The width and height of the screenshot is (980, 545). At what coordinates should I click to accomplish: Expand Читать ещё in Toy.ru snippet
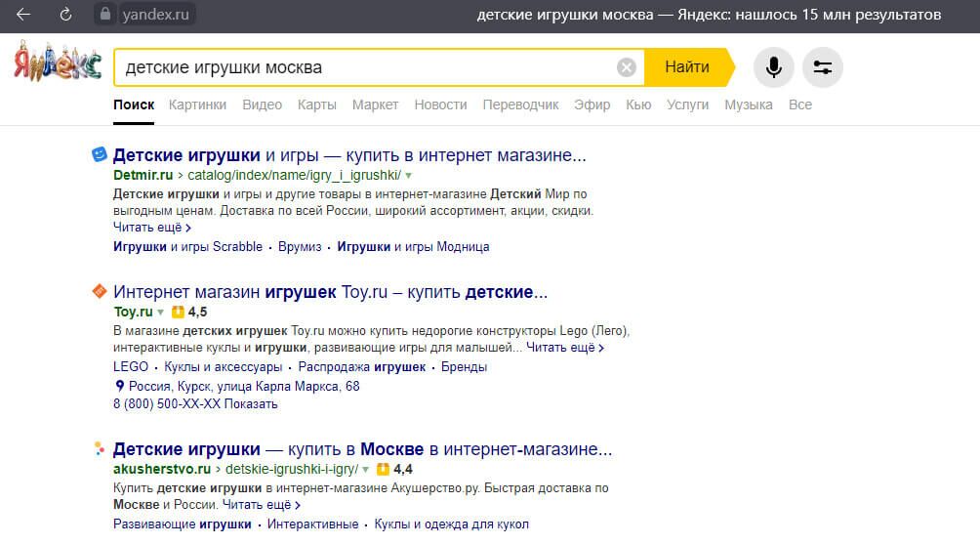point(565,348)
